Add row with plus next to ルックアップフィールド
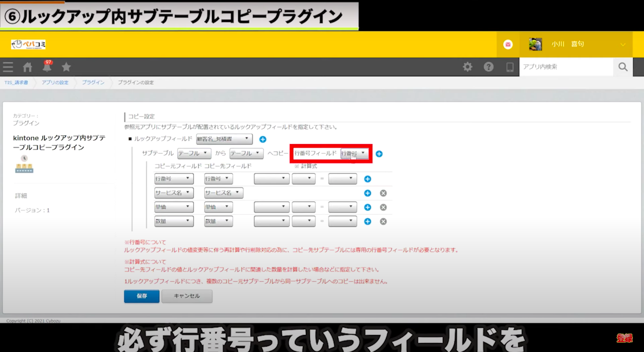 pos(263,139)
